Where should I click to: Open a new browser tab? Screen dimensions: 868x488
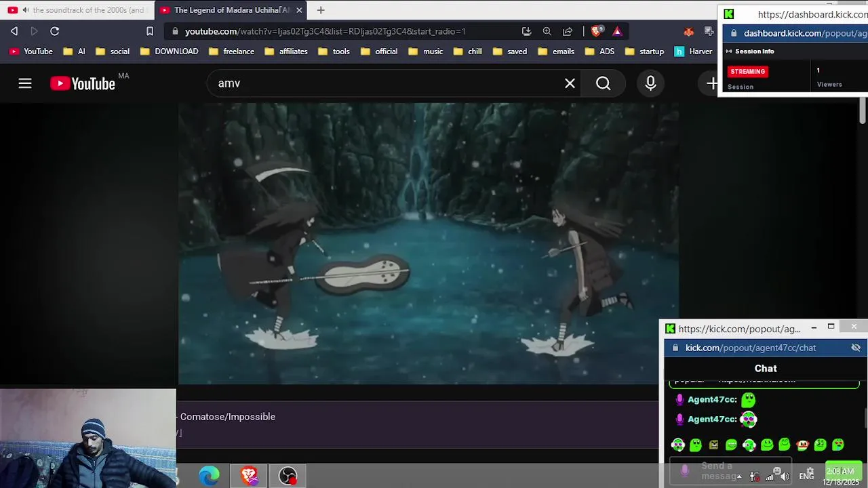click(321, 10)
